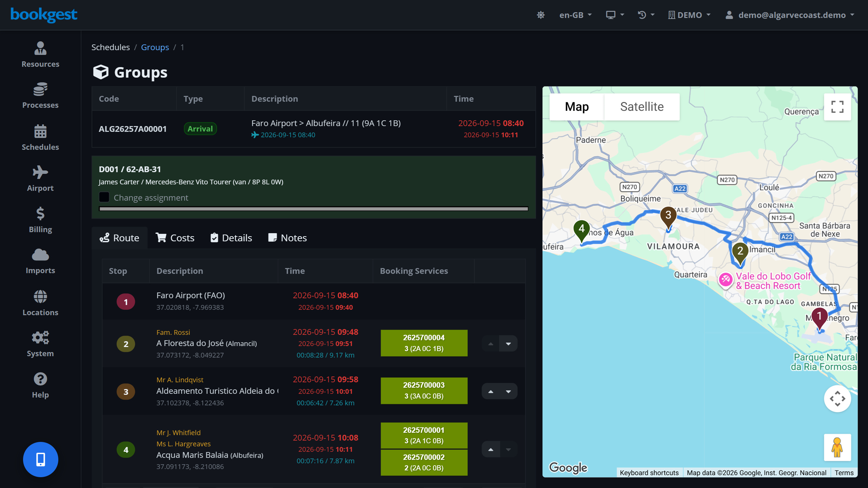
Task: Open the DEMO company dropdown
Action: 689,15
